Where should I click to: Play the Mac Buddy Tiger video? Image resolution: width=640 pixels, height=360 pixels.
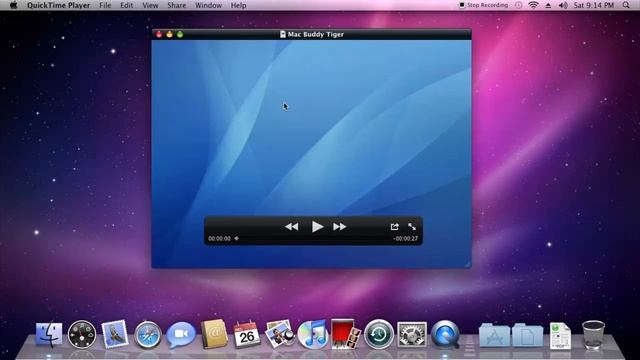(317, 227)
